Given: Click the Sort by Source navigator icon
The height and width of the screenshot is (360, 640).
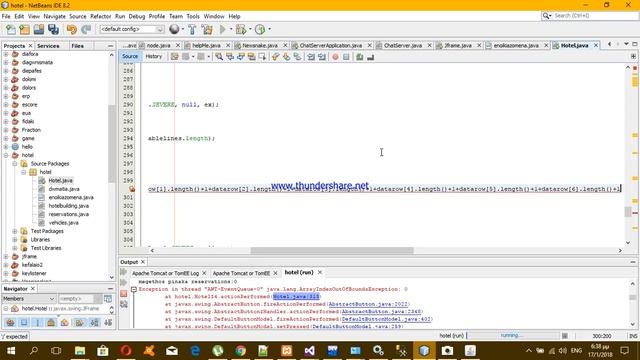Looking at the screenshot, I should tap(108, 323).
